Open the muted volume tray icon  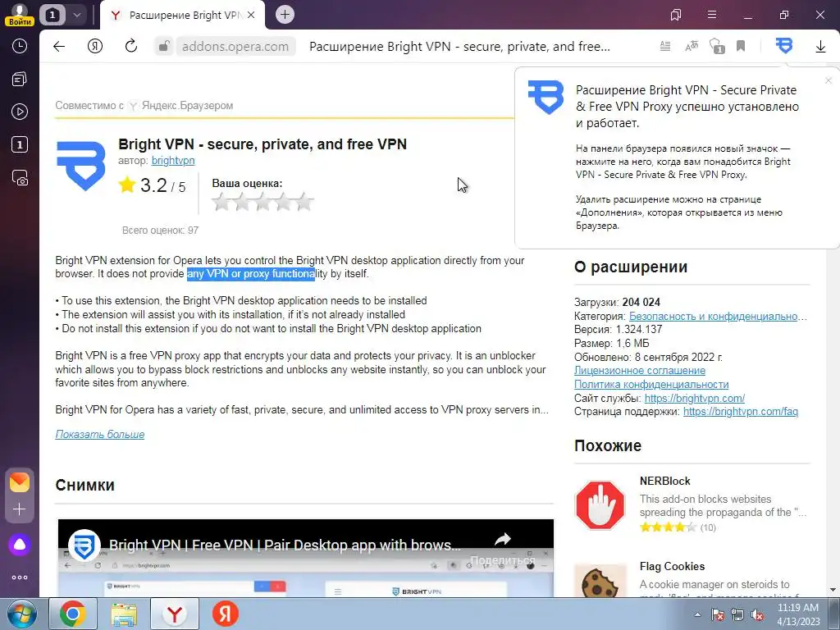click(x=757, y=614)
